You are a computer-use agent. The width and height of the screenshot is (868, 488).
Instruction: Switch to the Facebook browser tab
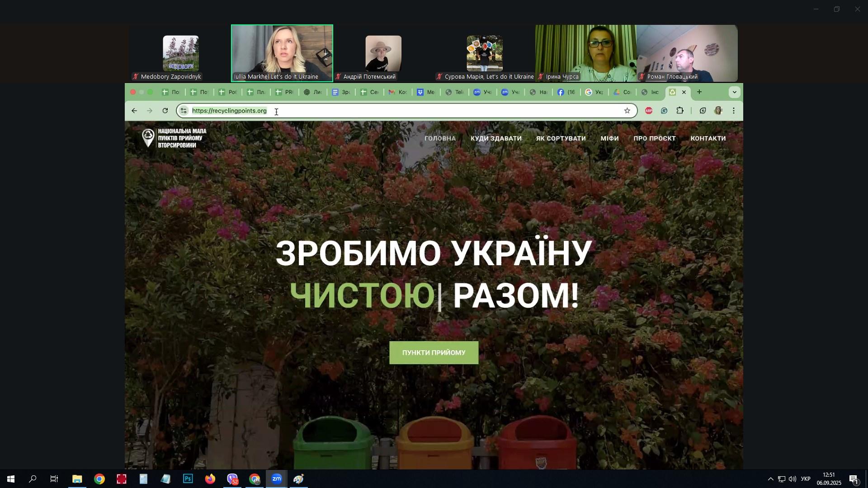coord(566,92)
